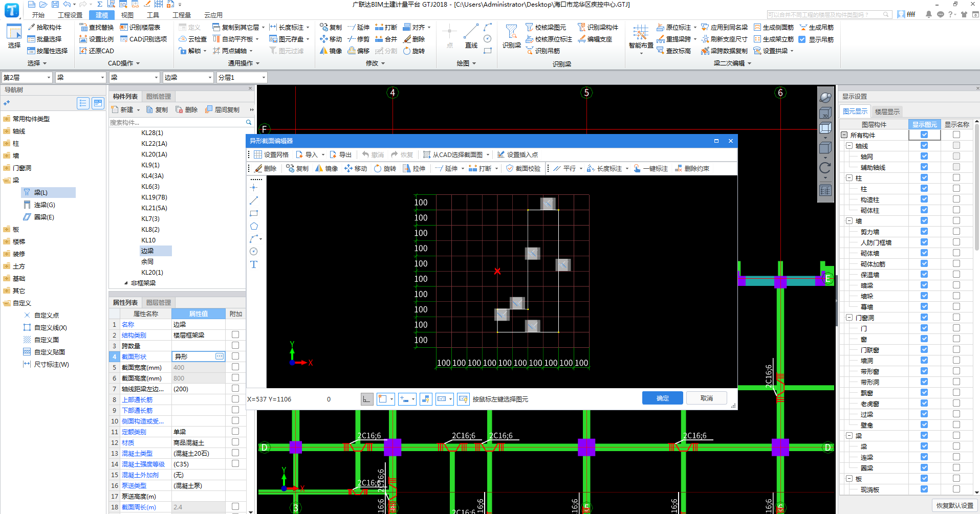Click the 识别梁 recognize beam tool

pyautogui.click(x=511, y=36)
